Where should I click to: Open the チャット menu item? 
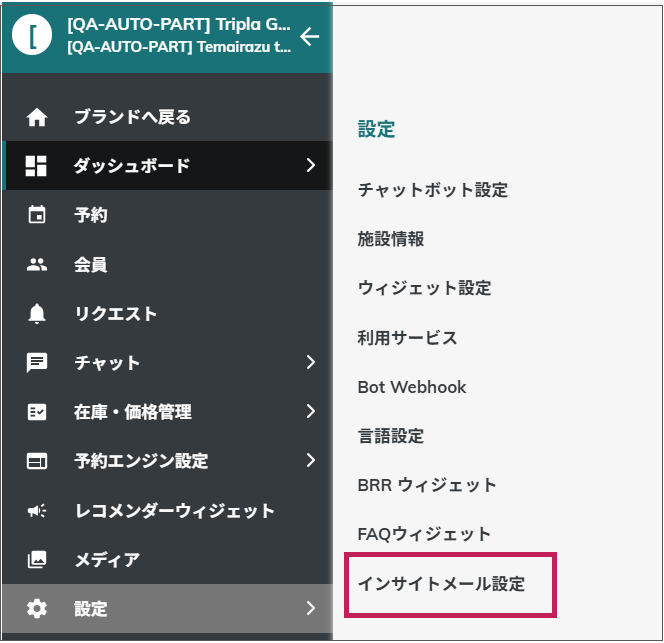click(167, 363)
